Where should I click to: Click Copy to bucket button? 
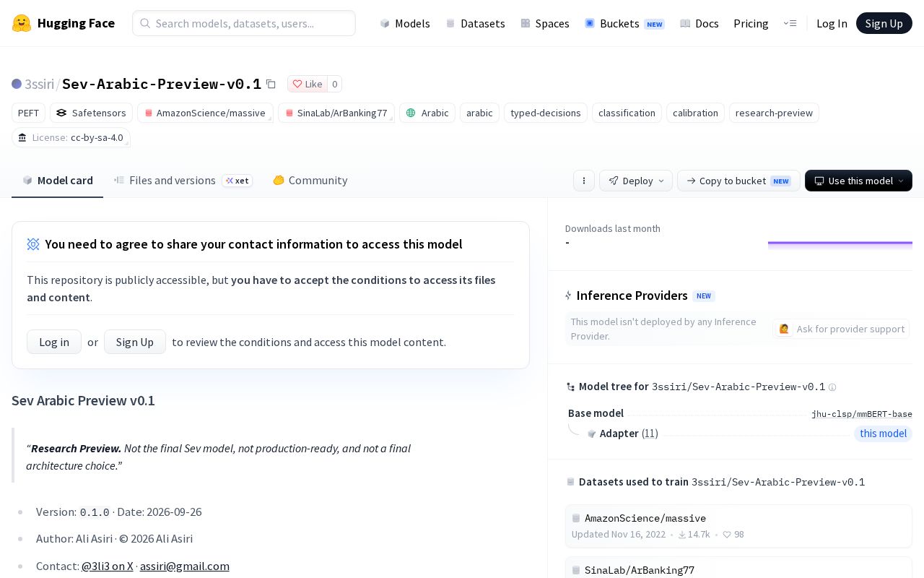(738, 181)
